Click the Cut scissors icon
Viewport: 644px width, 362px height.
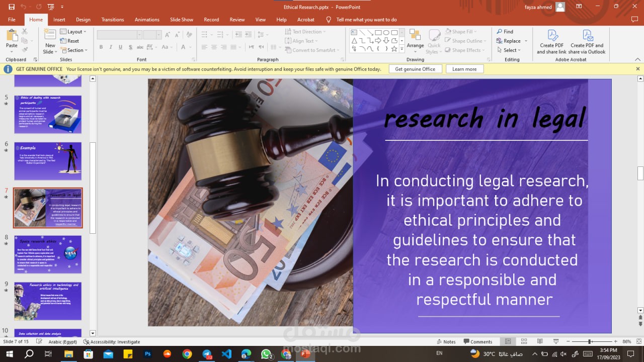24,32
